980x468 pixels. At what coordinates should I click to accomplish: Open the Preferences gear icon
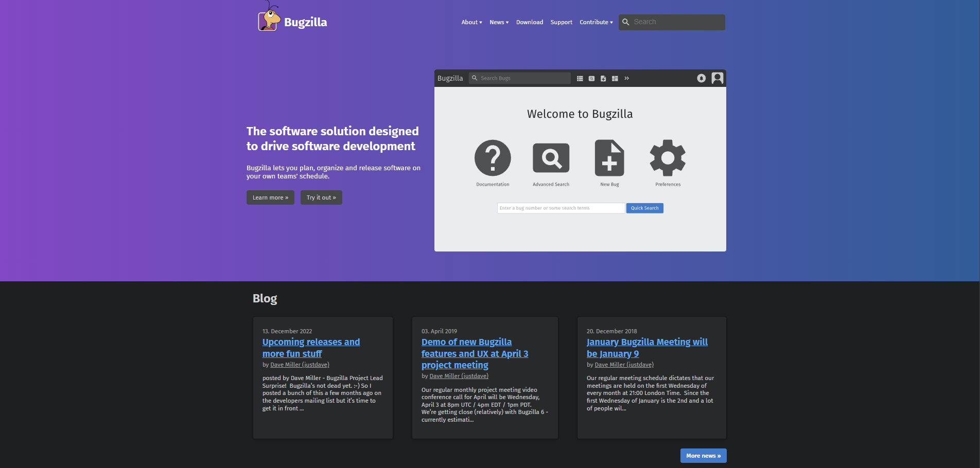tap(668, 158)
